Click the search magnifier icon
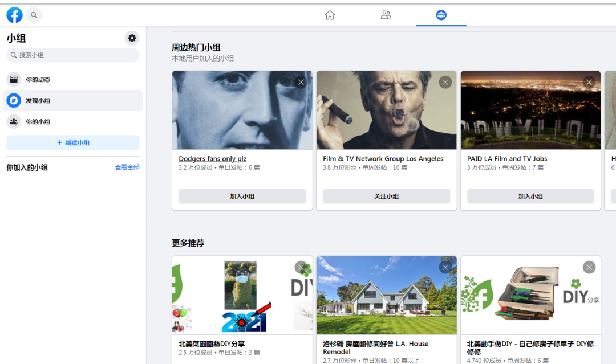 34,15
